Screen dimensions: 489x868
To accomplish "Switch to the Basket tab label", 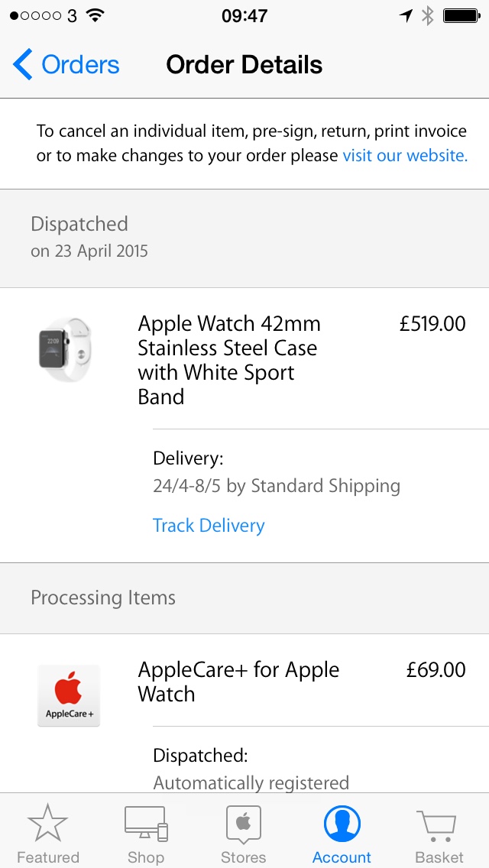I will coord(439,857).
